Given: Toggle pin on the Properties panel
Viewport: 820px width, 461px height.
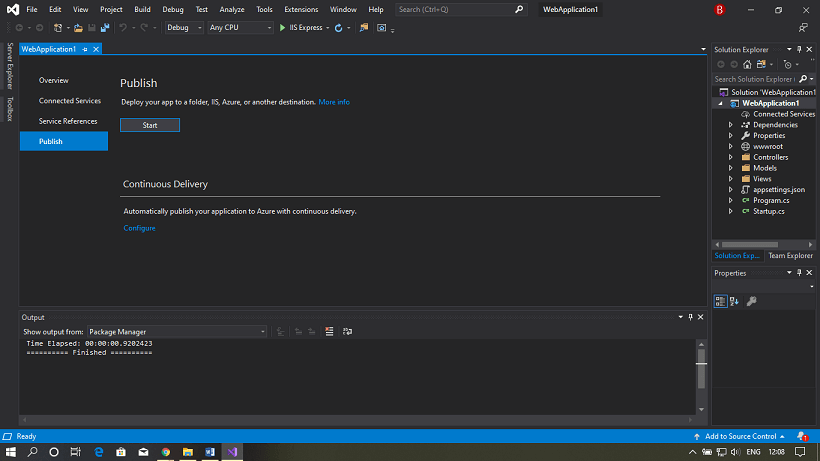Looking at the screenshot, I should (x=799, y=273).
